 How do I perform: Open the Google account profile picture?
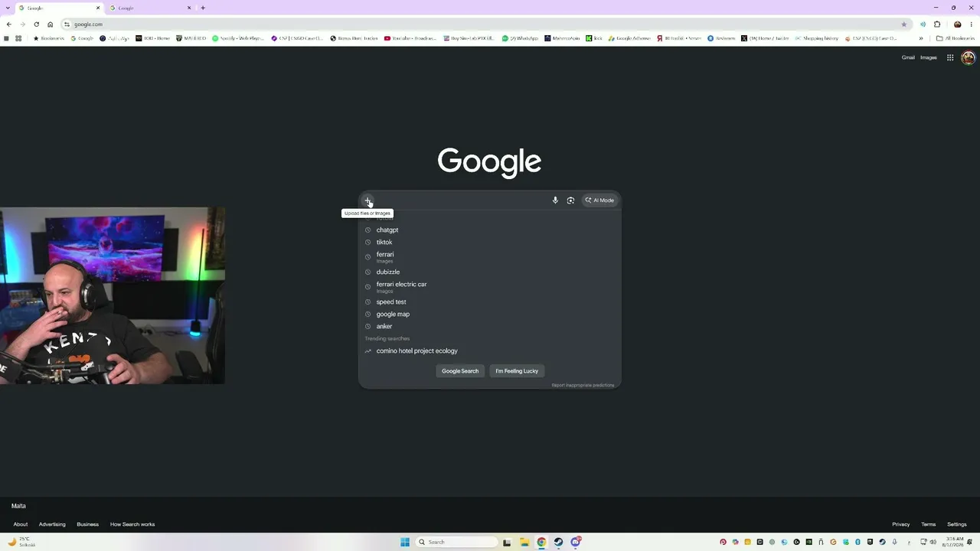968,57
